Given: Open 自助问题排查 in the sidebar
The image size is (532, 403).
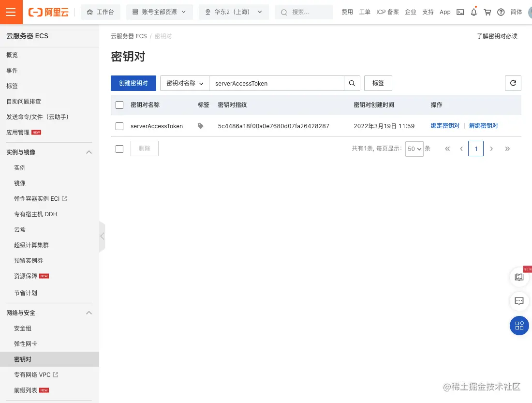Looking at the screenshot, I should [x=24, y=102].
